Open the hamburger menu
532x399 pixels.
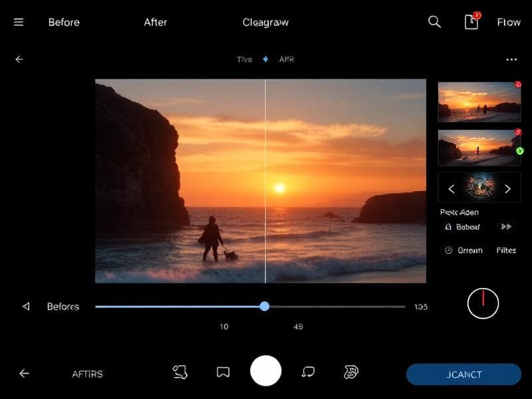[19, 22]
